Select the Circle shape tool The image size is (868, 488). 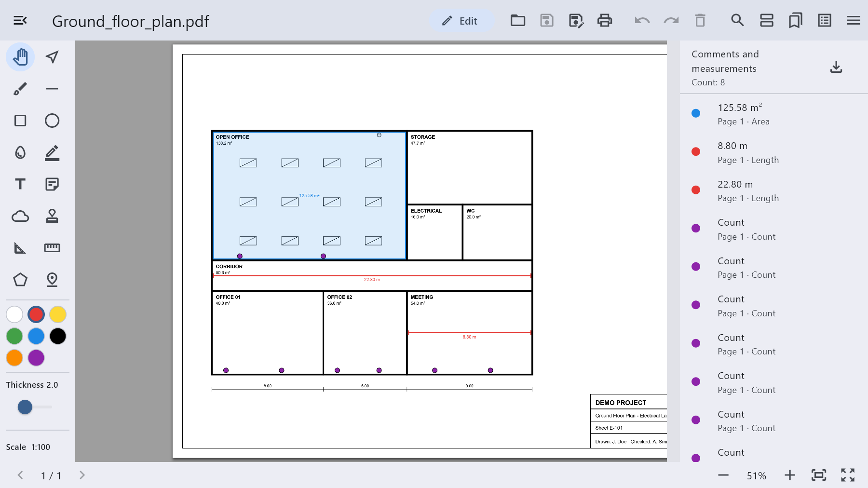(52, 121)
